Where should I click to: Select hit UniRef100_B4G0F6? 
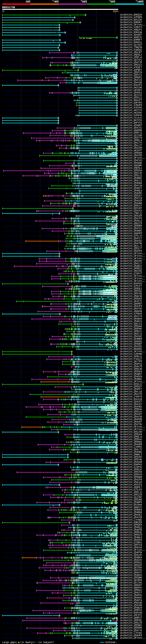point(131,85)
